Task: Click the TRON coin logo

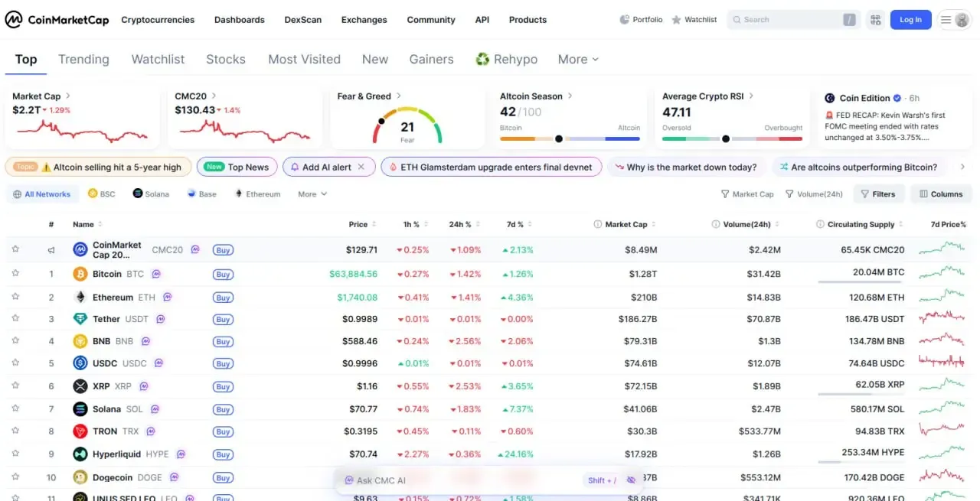Action: point(80,431)
